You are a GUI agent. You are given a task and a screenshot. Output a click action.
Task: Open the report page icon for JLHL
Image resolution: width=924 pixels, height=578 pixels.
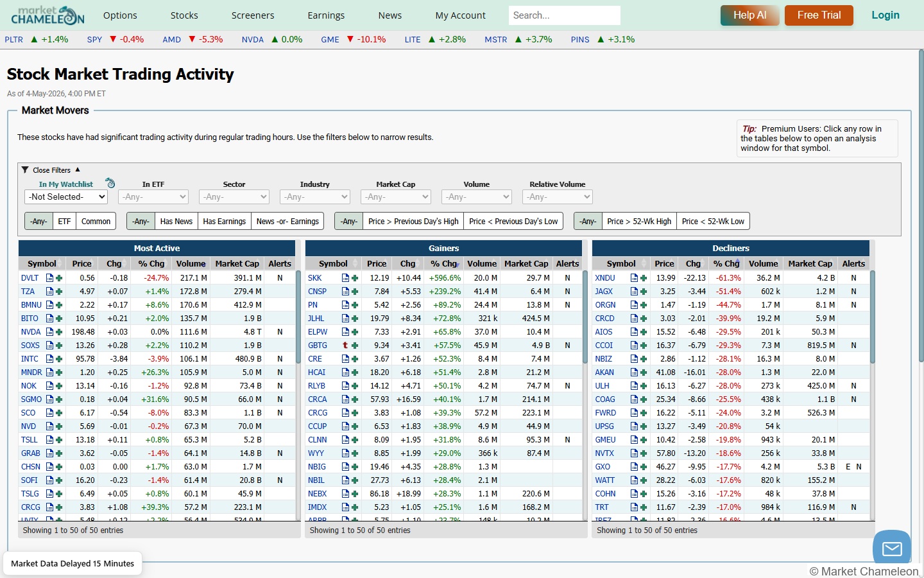pyautogui.click(x=345, y=319)
